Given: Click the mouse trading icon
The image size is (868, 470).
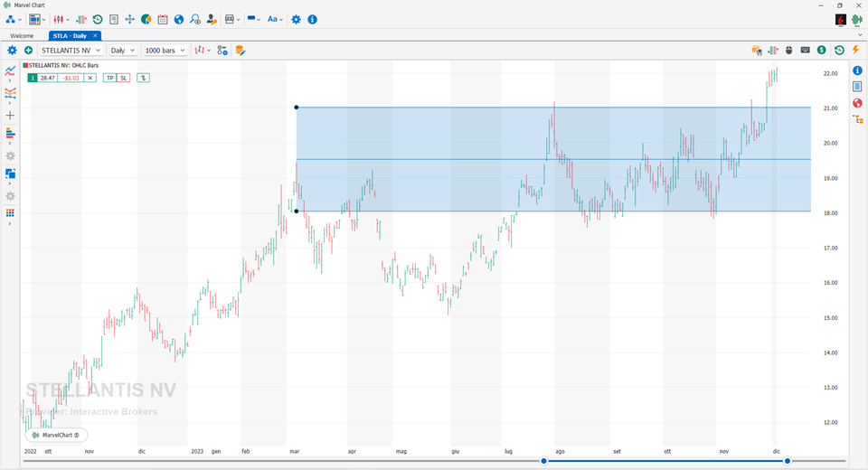Looking at the screenshot, I should tap(788, 51).
